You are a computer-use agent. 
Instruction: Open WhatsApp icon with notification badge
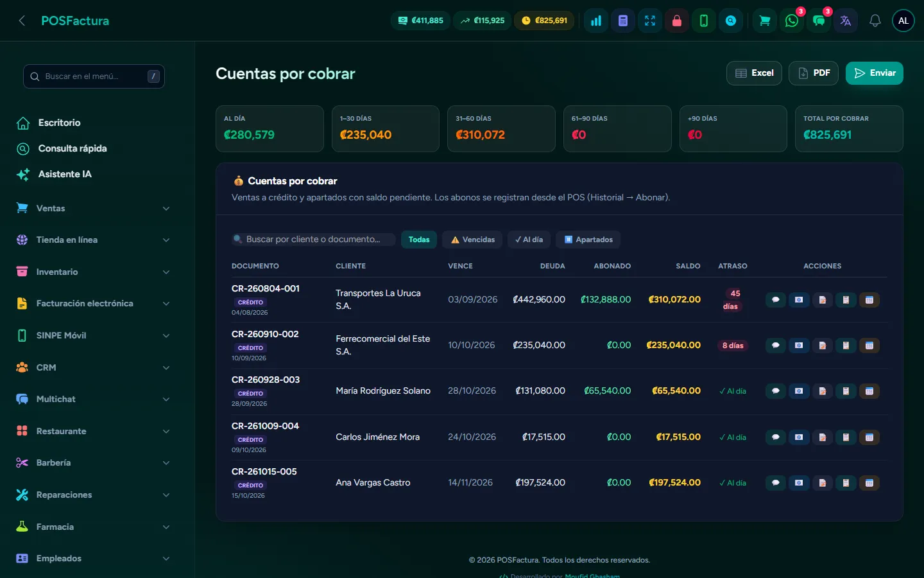click(792, 21)
